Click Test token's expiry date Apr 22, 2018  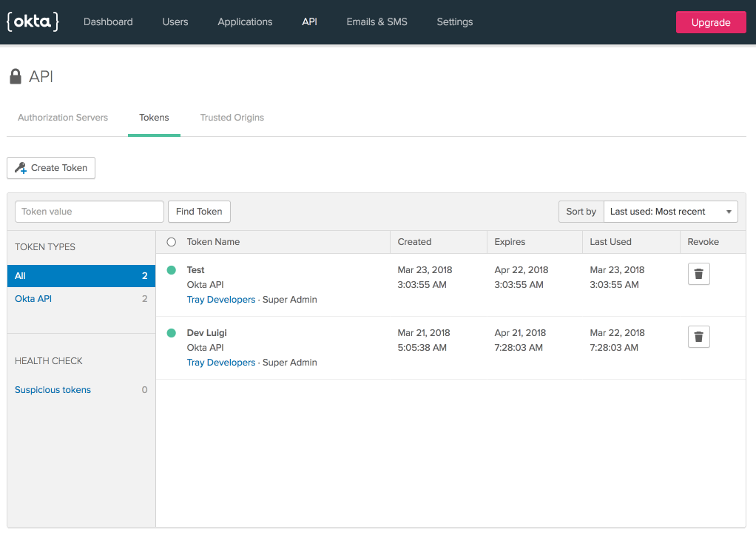(x=522, y=270)
